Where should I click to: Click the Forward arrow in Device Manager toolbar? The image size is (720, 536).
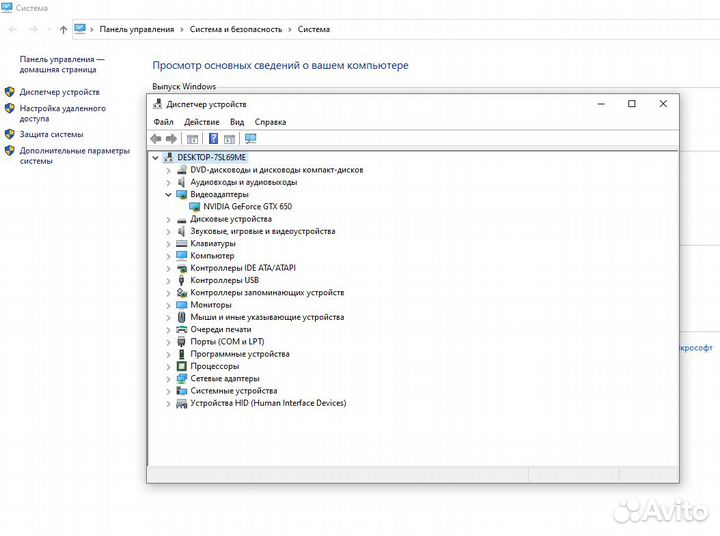click(x=172, y=139)
